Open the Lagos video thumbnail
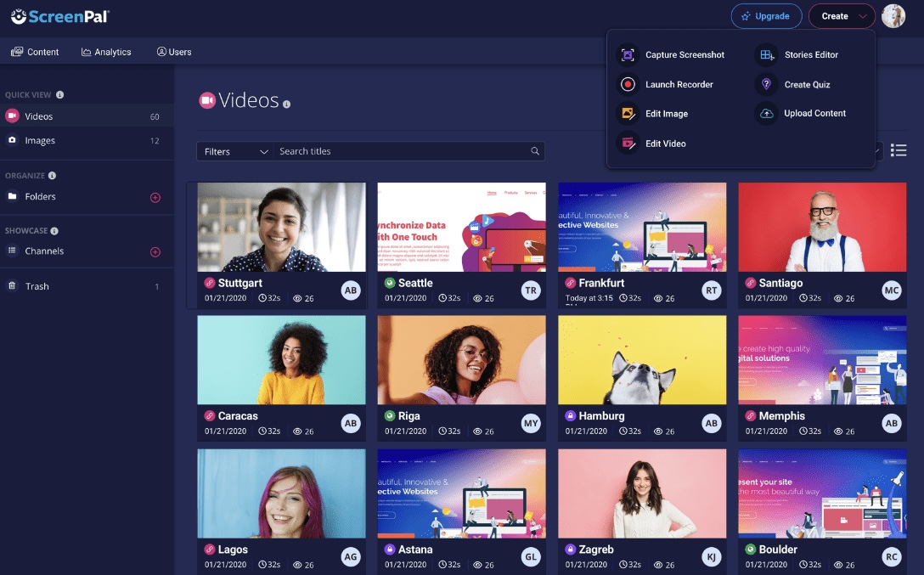924x575 pixels. coord(282,493)
